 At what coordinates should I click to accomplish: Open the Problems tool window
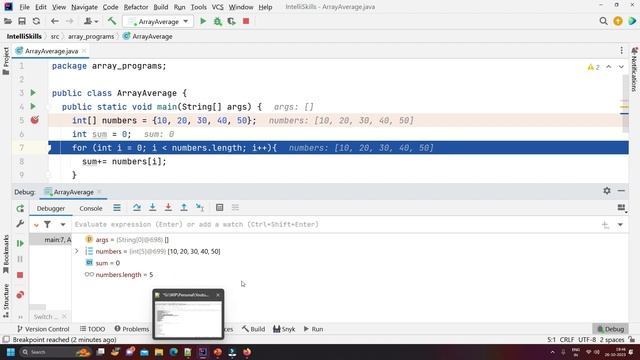tap(132, 329)
